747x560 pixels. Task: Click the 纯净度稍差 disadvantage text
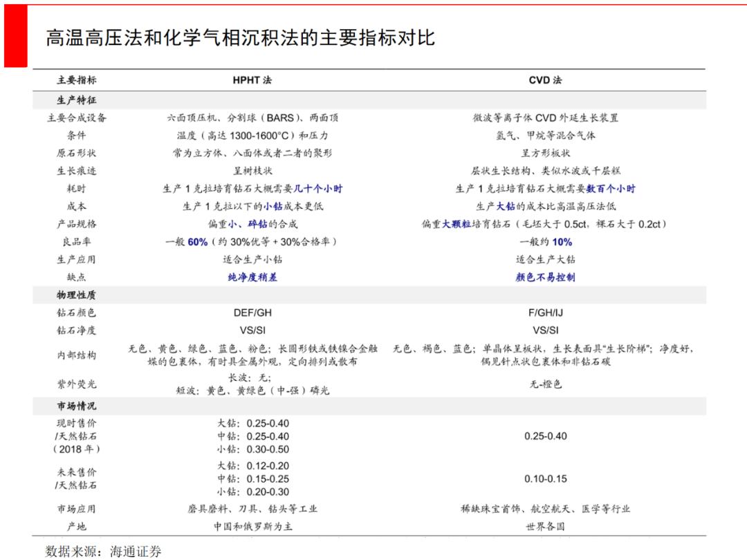pos(252,277)
